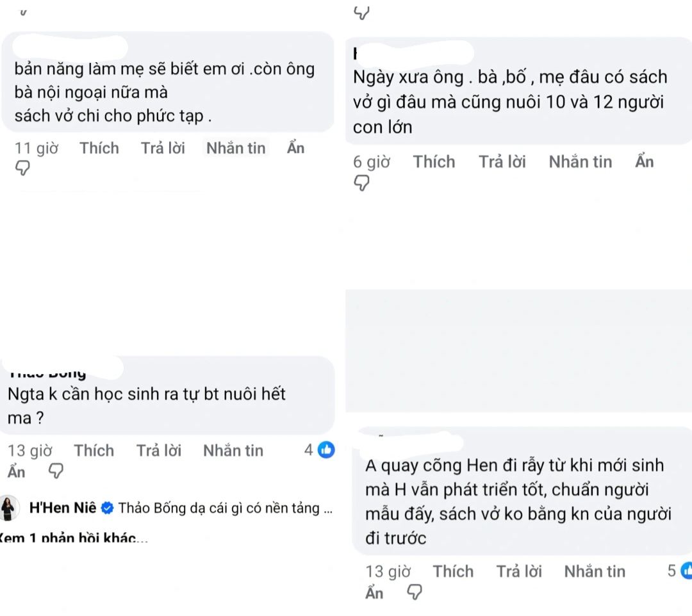The height and width of the screenshot is (616, 692).
Task: Click the 6 giờ timestamp link
Action: [x=372, y=161]
